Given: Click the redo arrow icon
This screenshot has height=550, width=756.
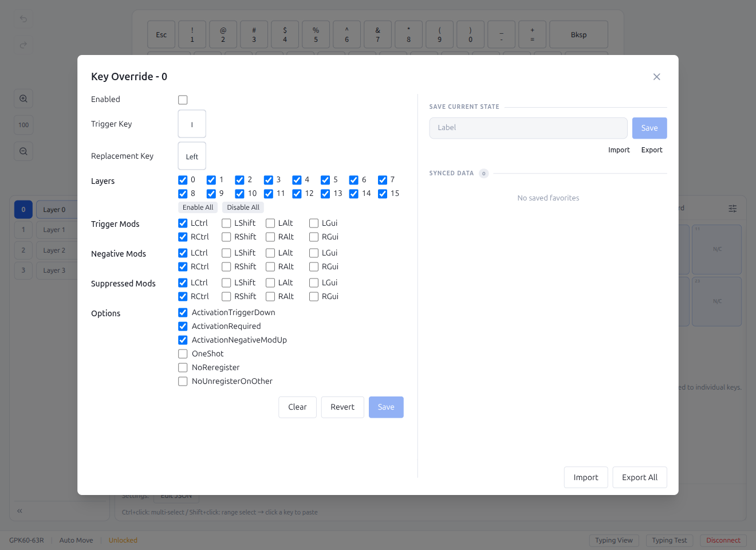Looking at the screenshot, I should point(23,45).
